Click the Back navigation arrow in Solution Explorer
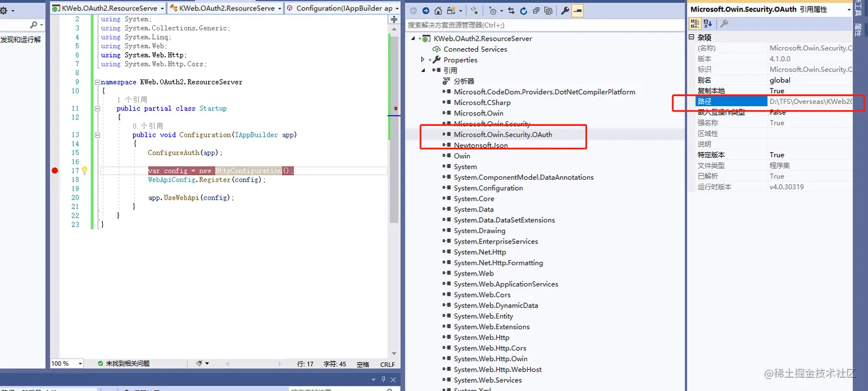 point(413,10)
